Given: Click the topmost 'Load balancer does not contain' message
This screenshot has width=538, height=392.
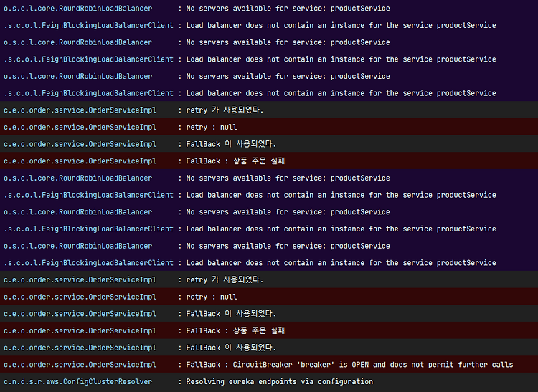Looking at the screenshot, I should pyautogui.click(x=341, y=25).
